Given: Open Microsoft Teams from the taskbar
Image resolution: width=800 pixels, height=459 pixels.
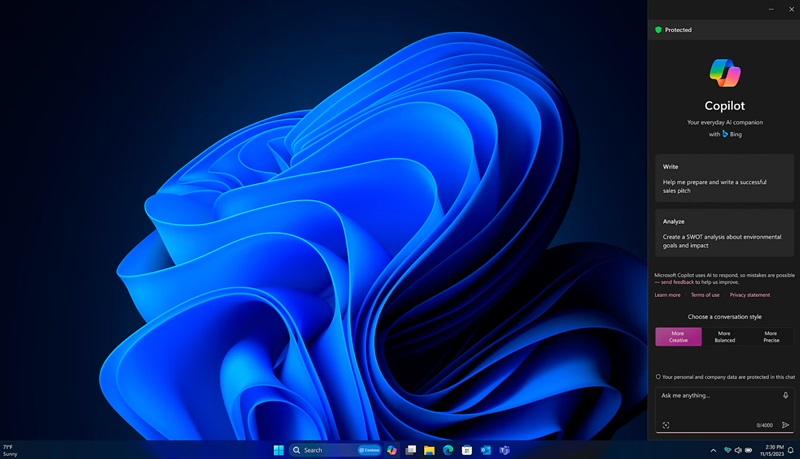Looking at the screenshot, I should click(505, 450).
